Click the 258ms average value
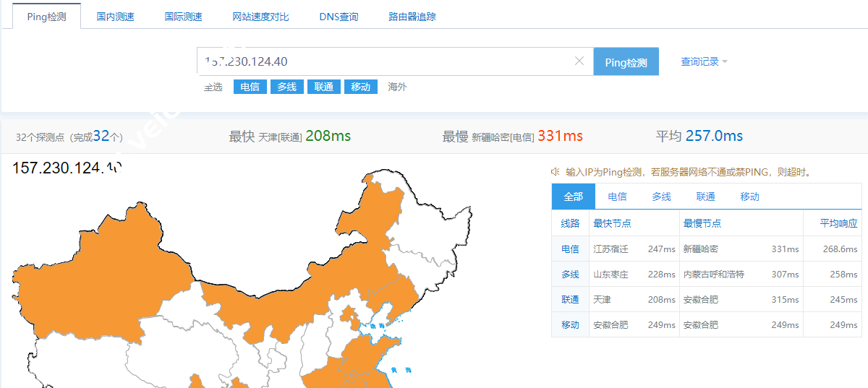This screenshot has height=388, width=868. (x=843, y=274)
